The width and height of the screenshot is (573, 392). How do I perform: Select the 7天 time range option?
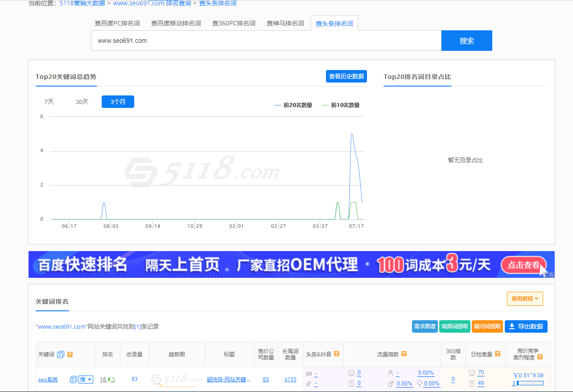pyautogui.click(x=49, y=101)
